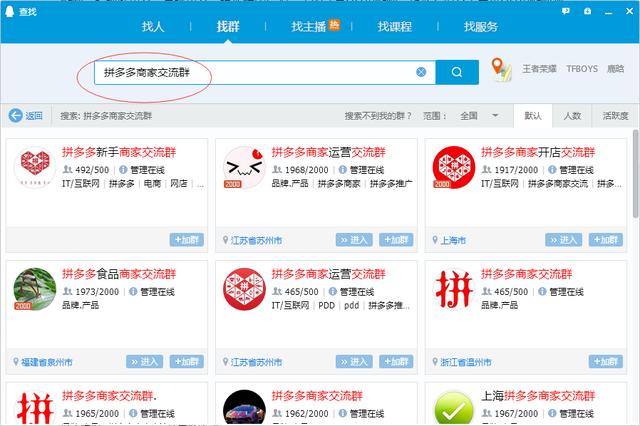Click 进入 on 1968/2000 拼多多商家运营交流群 card
Viewport: 640px width, 426px height.
tap(354, 240)
